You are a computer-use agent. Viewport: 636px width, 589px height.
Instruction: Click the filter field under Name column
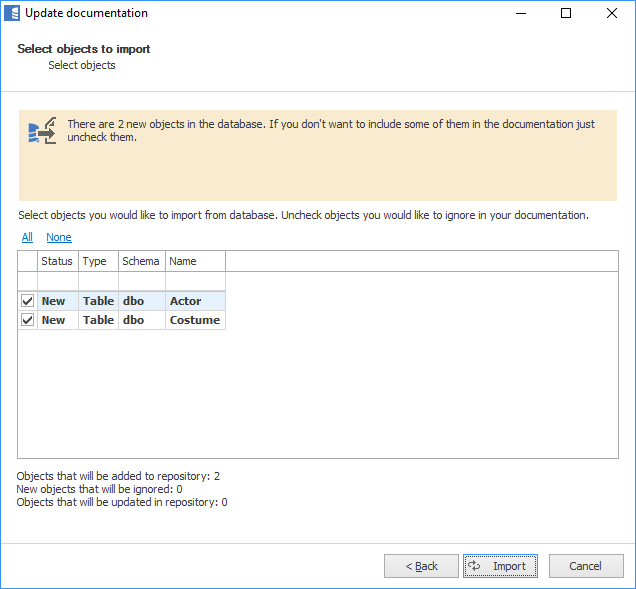194,281
